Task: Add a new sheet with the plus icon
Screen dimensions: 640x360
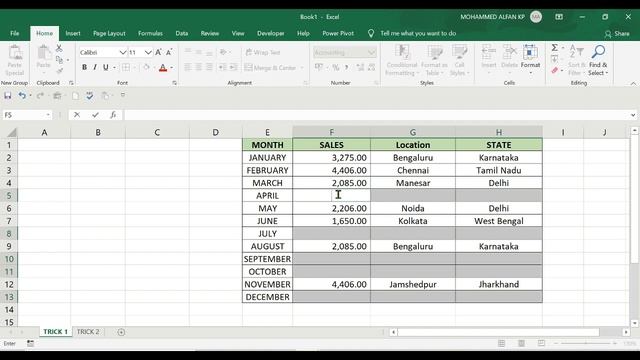Action: pos(121,332)
